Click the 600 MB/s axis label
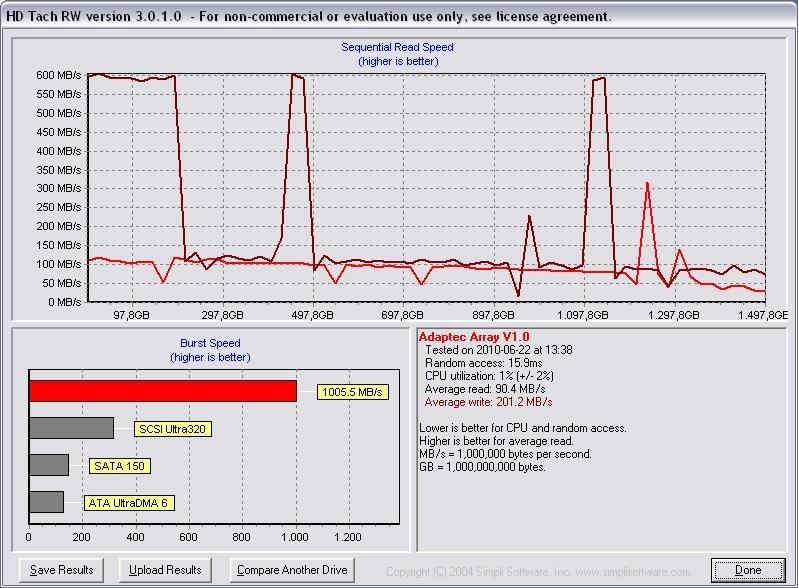 pos(59,75)
